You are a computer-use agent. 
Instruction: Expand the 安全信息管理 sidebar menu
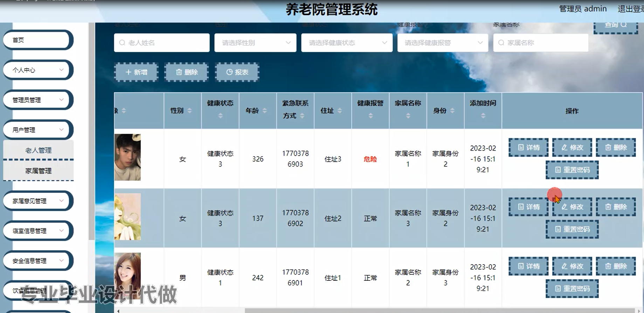(37, 261)
